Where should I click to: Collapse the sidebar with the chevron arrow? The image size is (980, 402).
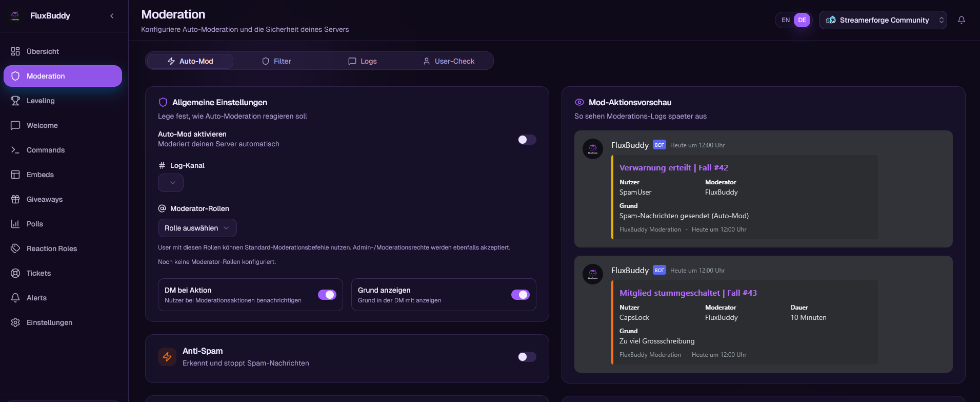point(112,16)
